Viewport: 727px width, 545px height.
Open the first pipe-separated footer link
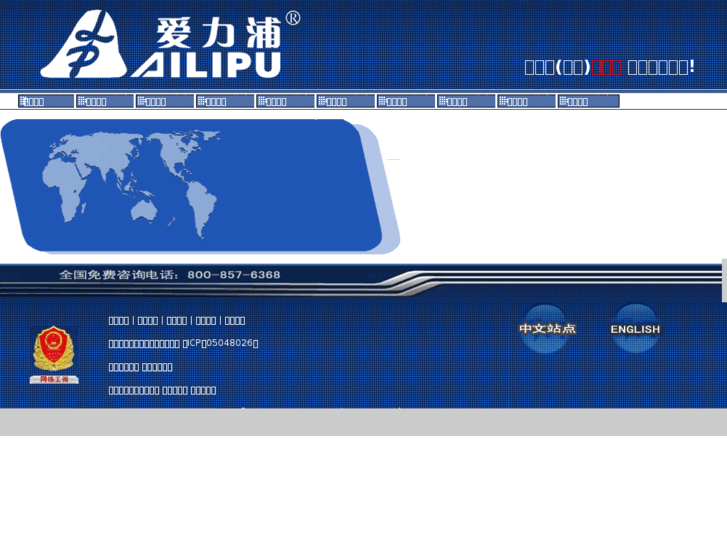click(x=119, y=321)
